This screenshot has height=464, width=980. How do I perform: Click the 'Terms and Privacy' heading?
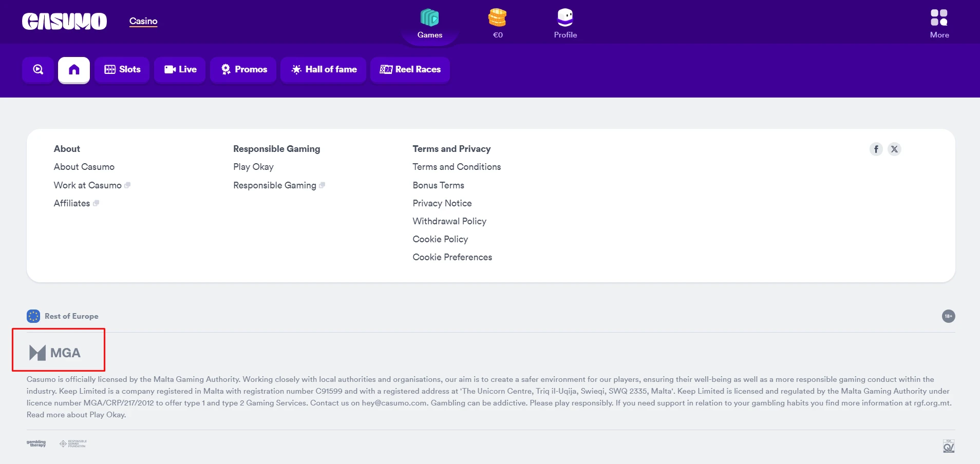[451, 149]
